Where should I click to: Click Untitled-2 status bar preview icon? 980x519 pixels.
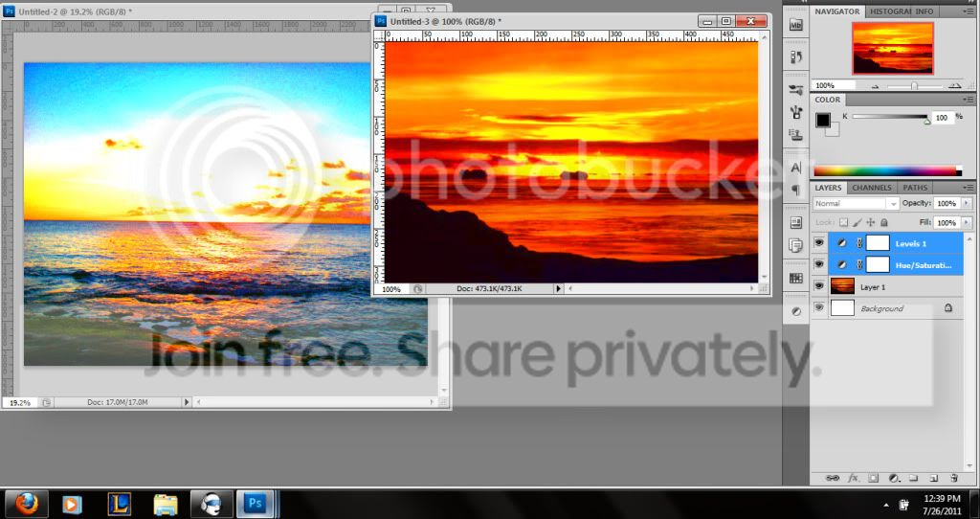click(46, 403)
